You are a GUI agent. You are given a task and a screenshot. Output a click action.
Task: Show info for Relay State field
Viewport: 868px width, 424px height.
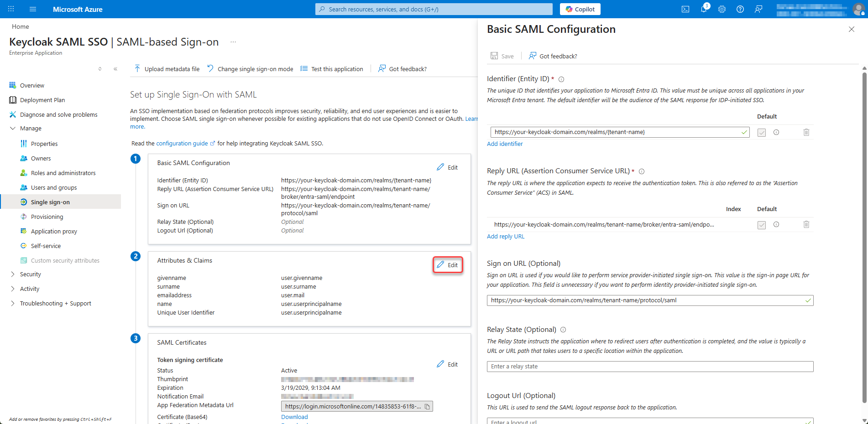[563, 330]
